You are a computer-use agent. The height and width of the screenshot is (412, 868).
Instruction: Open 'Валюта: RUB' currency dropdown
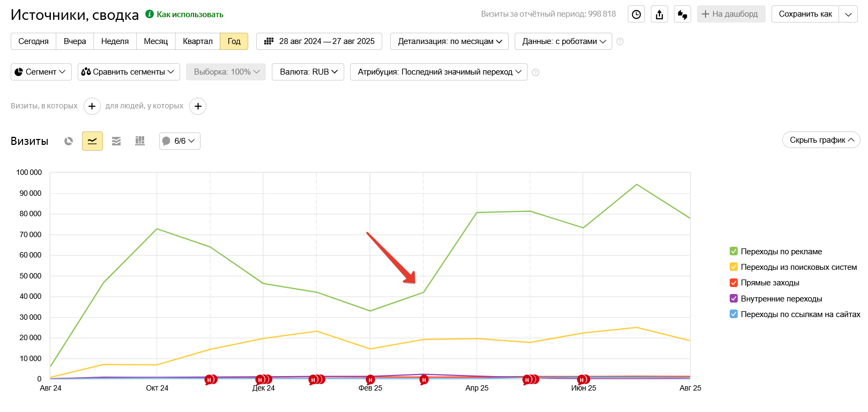coord(308,72)
